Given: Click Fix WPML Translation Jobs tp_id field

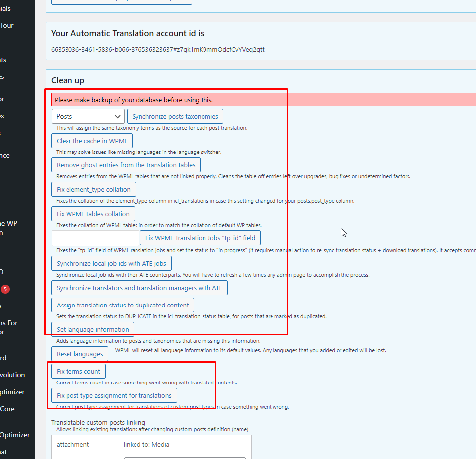Looking at the screenshot, I should tap(200, 238).
